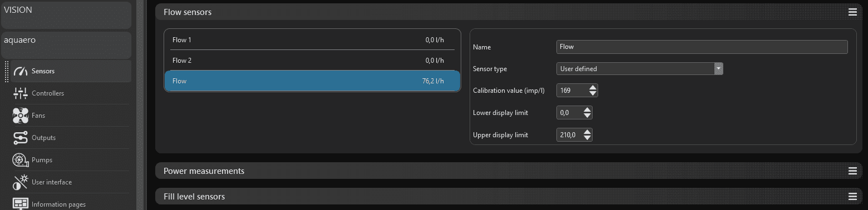Select the User interface icon
The height and width of the screenshot is (210, 868).
[21, 182]
